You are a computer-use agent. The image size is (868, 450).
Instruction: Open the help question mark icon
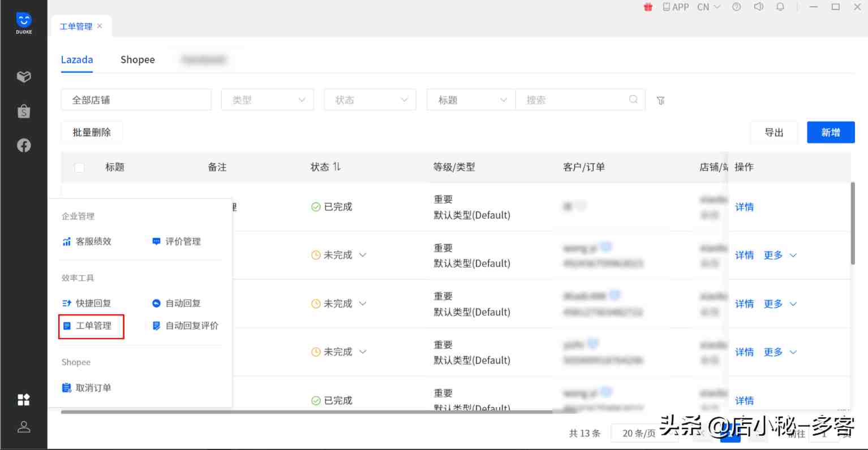pos(736,7)
